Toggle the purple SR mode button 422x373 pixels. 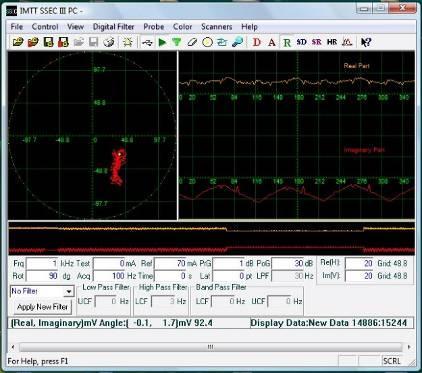[317, 42]
